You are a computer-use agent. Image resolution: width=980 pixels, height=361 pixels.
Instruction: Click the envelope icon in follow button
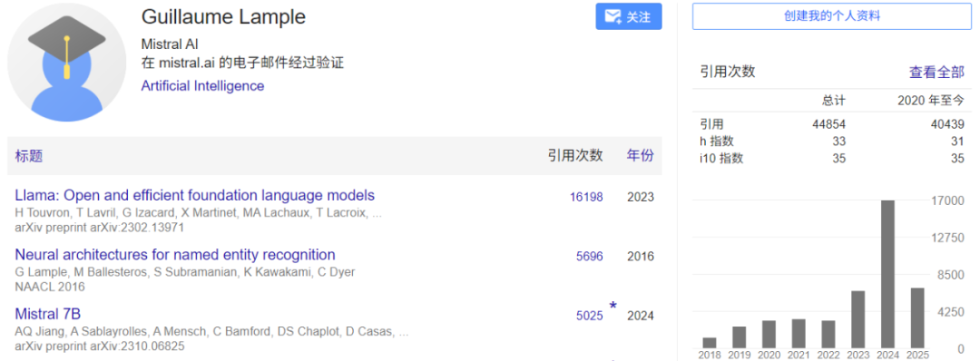pos(613,17)
